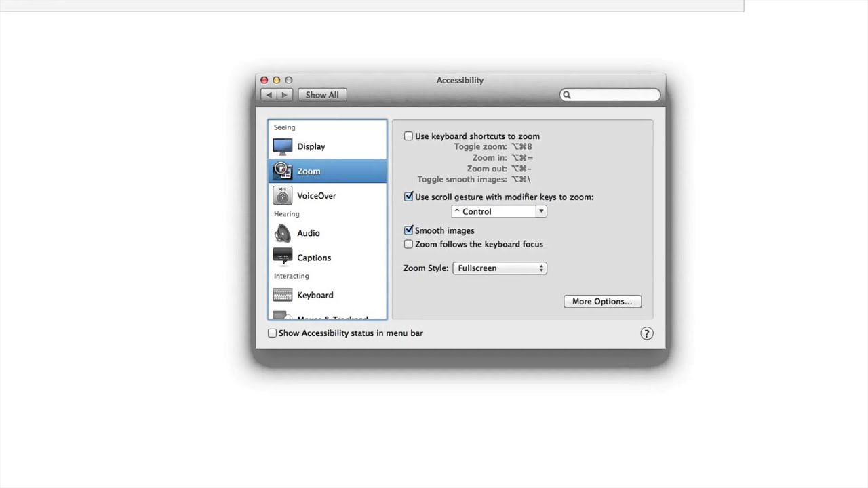Click the Zoom out shortcut label
The width and height of the screenshot is (868, 488).
[487, 169]
